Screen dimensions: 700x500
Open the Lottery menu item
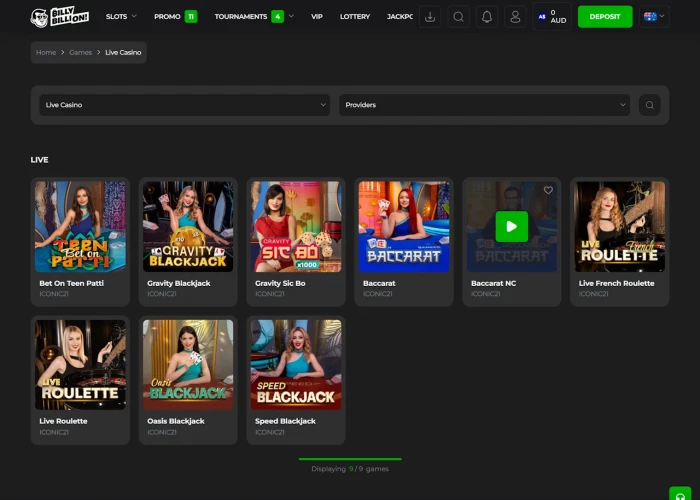355,17
